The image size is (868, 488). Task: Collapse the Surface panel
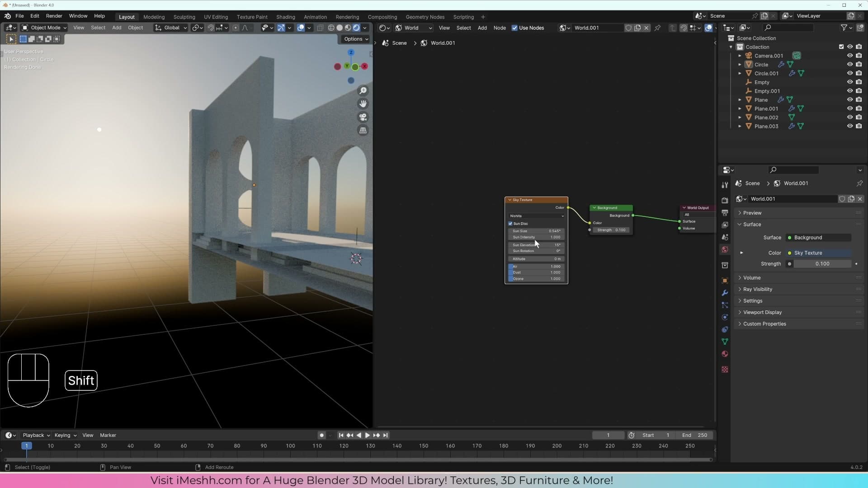click(752, 225)
